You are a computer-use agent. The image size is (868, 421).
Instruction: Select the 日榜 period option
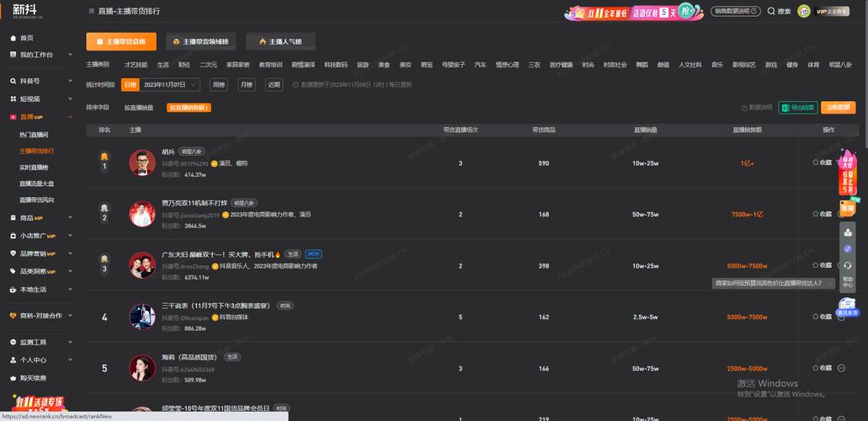click(130, 85)
